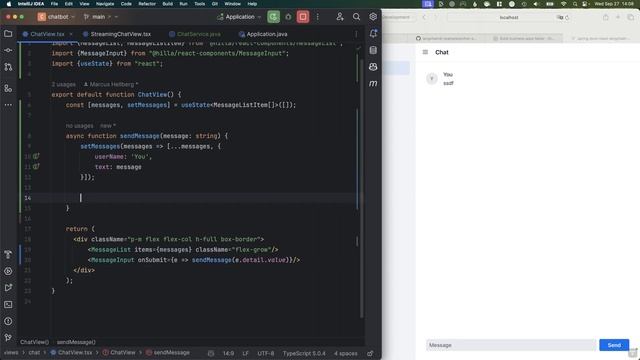
Task: Click '2 usages' hint above ChatView
Action: pos(64,84)
